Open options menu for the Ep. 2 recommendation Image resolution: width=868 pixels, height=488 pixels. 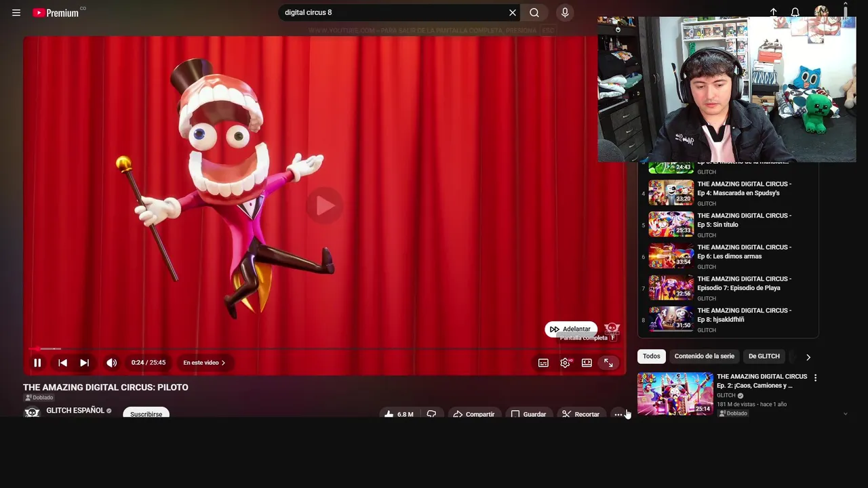point(815,378)
